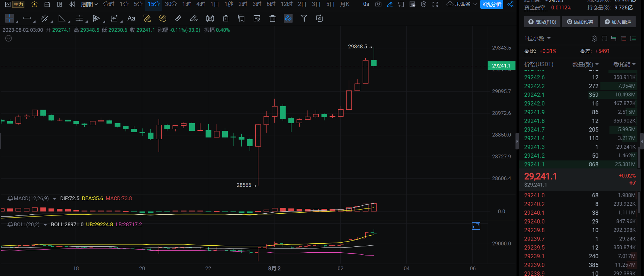Click the trash can delete drawings icon
This screenshot has height=276, width=644.
click(272, 18)
